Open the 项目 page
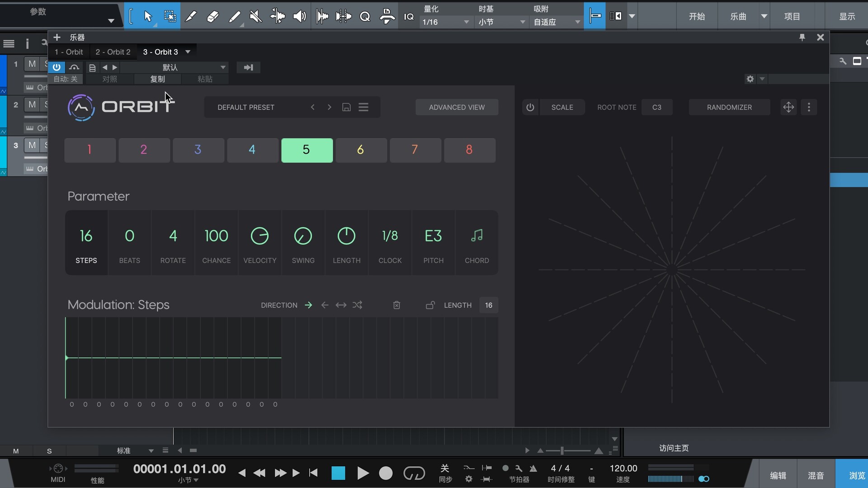This screenshot has height=488, width=868. pos(792,16)
